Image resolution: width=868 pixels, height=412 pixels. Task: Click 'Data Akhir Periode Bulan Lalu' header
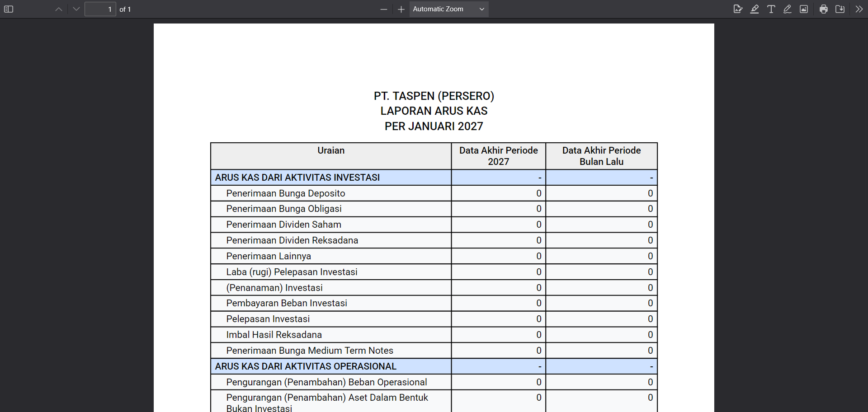point(602,156)
